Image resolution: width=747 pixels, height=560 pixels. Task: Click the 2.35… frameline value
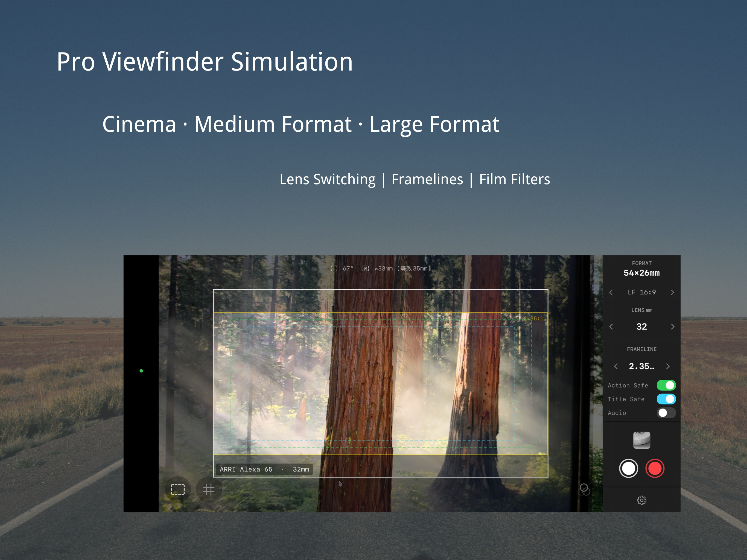pyautogui.click(x=642, y=366)
